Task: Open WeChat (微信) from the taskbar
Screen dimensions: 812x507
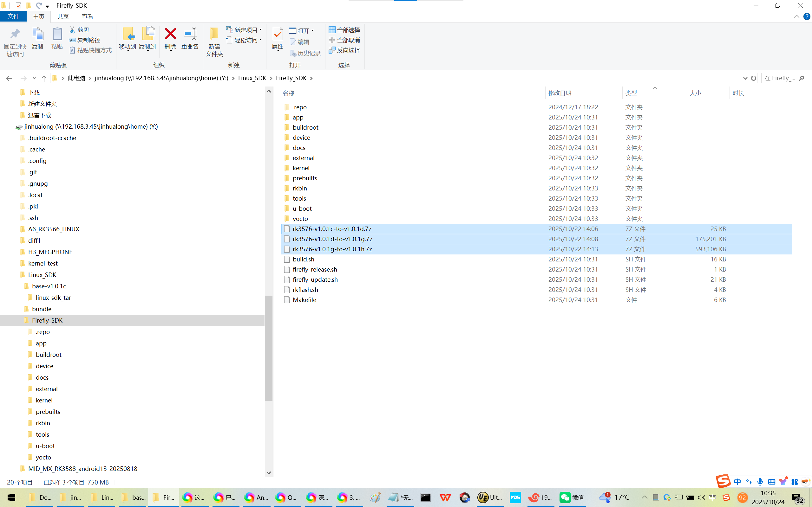Action: [x=572, y=497]
